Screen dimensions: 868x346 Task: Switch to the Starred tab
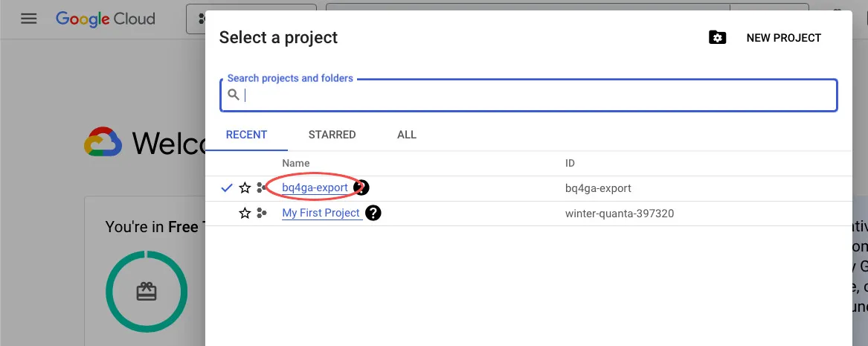coord(332,135)
